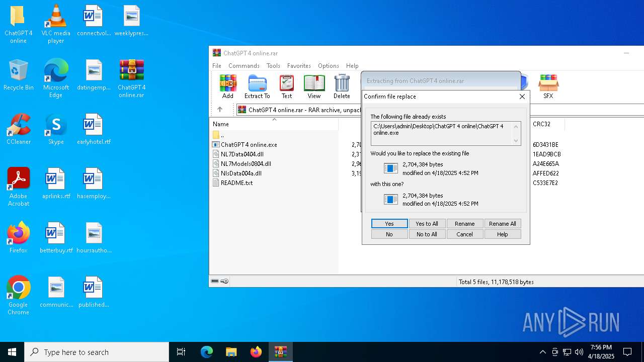The width and height of the screenshot is (644, 362).
Task: Open communic file on desktop
Action: (x=56, y=293)
